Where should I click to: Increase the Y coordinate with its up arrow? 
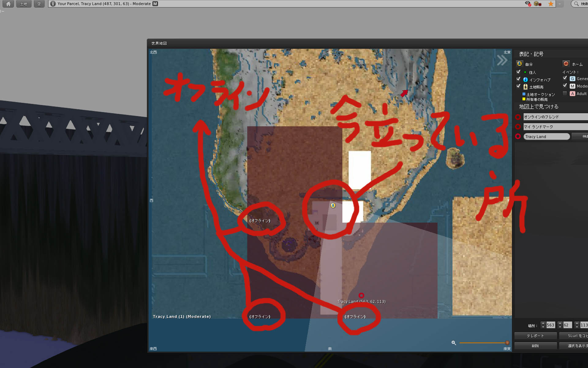point(560,323)
